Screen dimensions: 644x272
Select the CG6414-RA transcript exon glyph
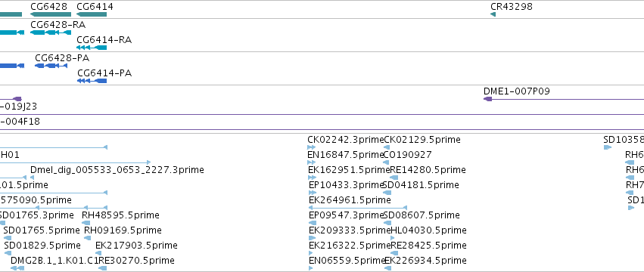[x=92, y=48]
